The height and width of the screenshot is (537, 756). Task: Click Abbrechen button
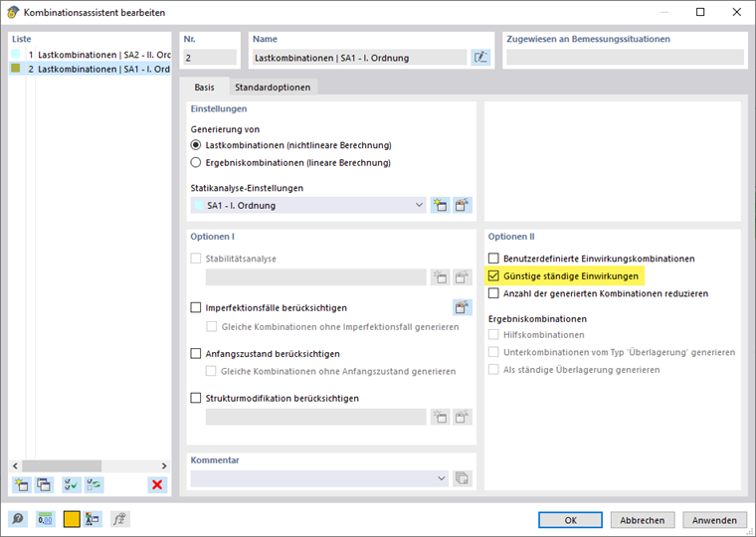point(643,520)
